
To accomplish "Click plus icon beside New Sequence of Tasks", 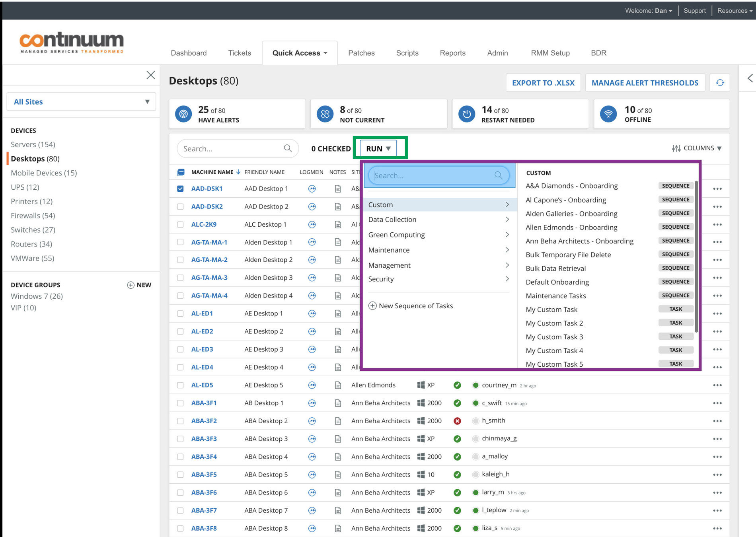I will [x=372, y=305].
